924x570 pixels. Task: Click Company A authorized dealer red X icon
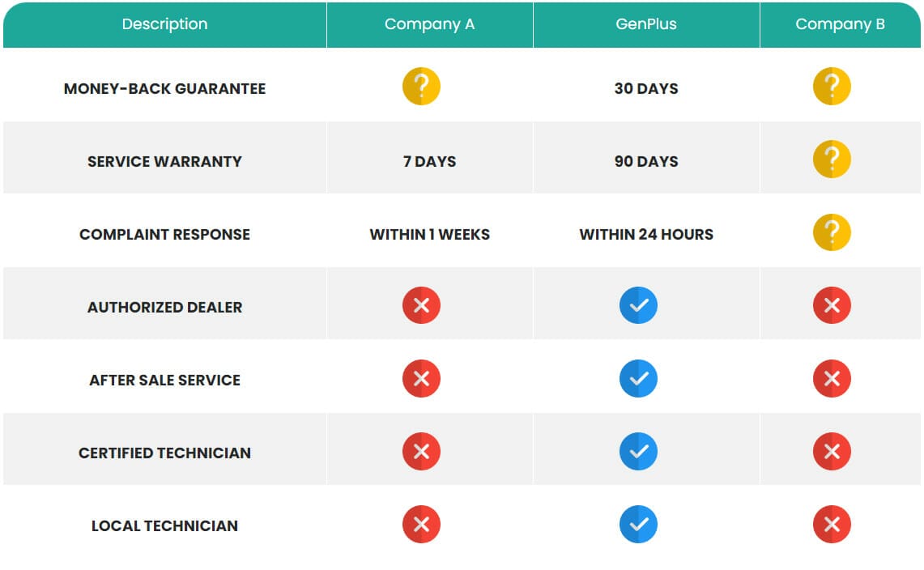click(x=421, y=305)
